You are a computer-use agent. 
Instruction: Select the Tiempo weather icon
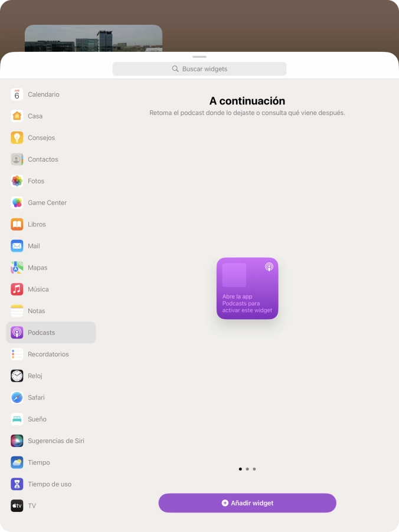pyautogui.click(x=17, y=462)
